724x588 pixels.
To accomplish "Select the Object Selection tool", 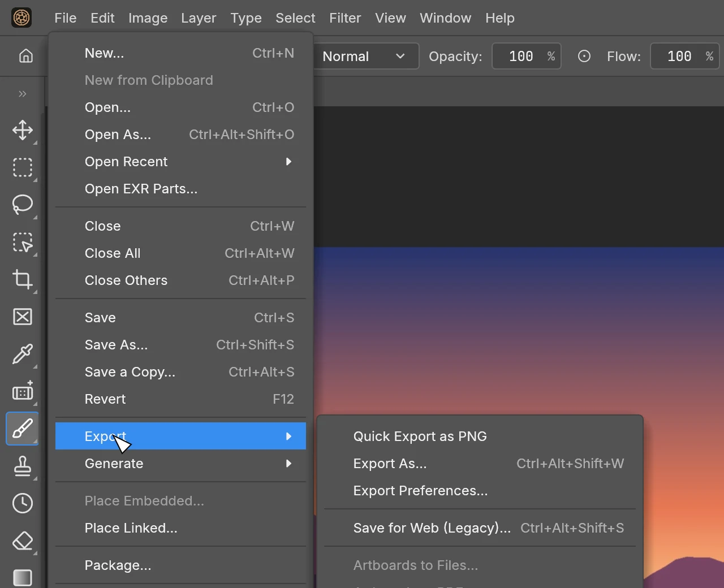I will pos(23,242).
